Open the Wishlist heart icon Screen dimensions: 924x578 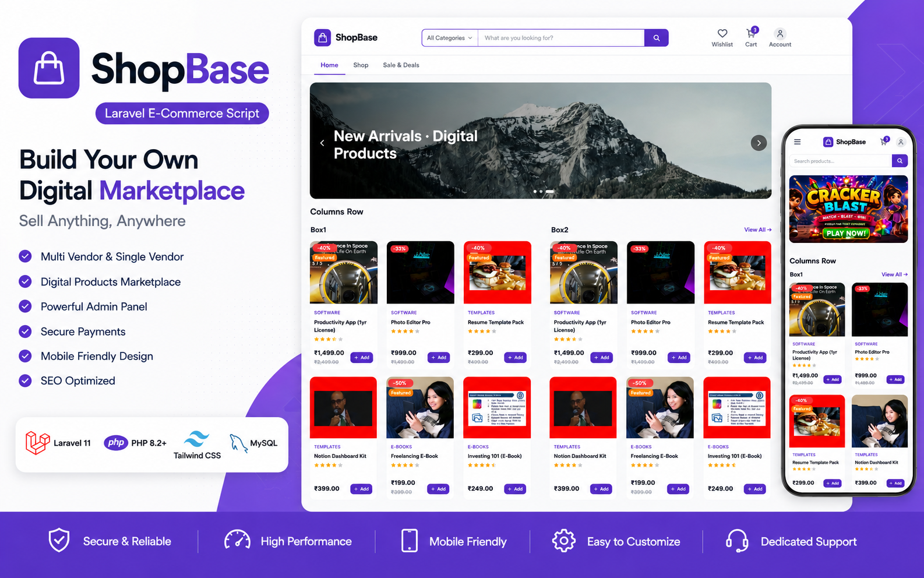(x=722, y=34)
